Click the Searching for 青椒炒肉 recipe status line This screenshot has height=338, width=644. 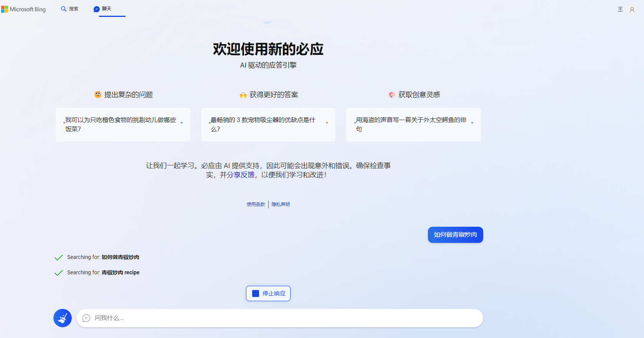tap(103, 272)
